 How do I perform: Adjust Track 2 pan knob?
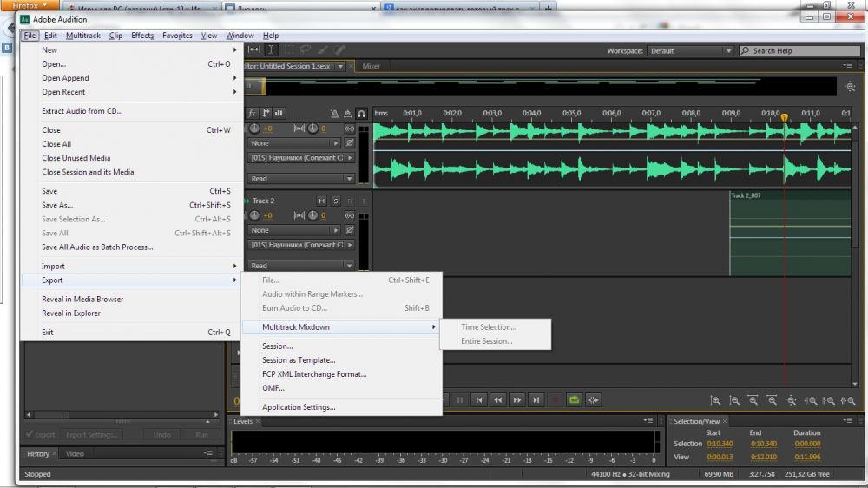pyautogui.click(x=312, y=215)
